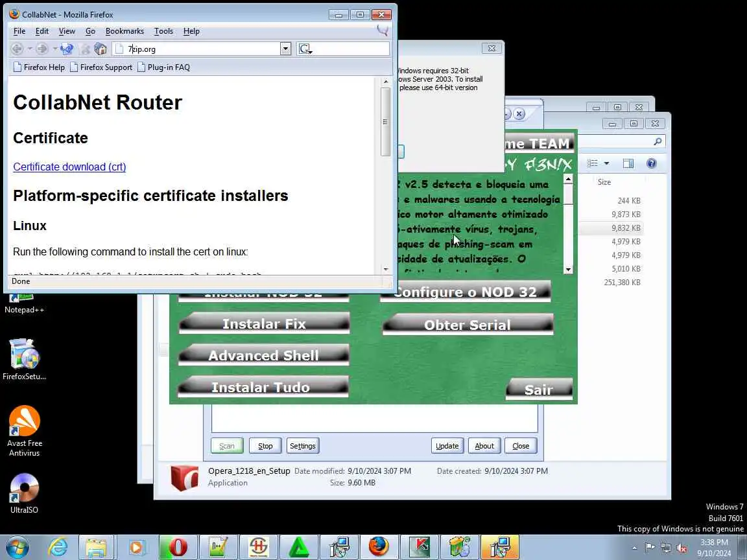Click Update button in scanner window
The width and height of the screenshot is (747, 560).
point(447,446)
